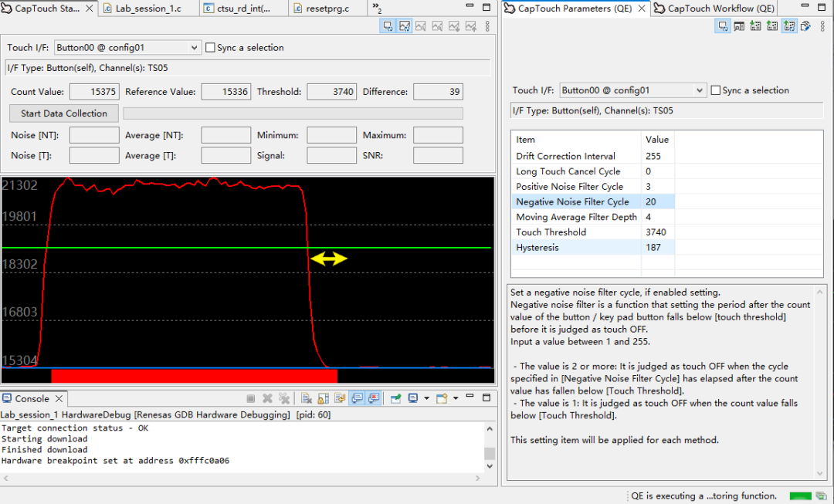The height and width of the screenshot is (504, 834).
Task: Click the upload parameters with sync icon
Action: (x=788, y=25)
